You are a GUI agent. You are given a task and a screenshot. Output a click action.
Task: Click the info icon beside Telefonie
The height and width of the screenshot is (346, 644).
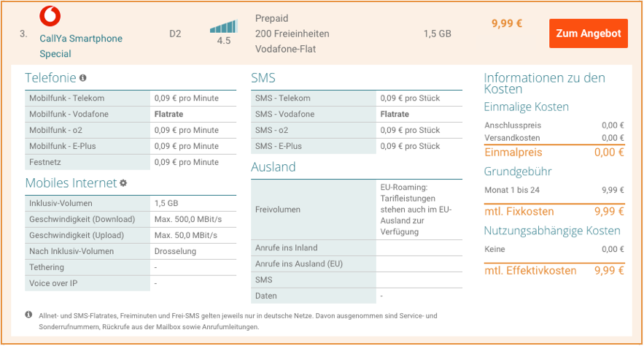pos(83,78)
